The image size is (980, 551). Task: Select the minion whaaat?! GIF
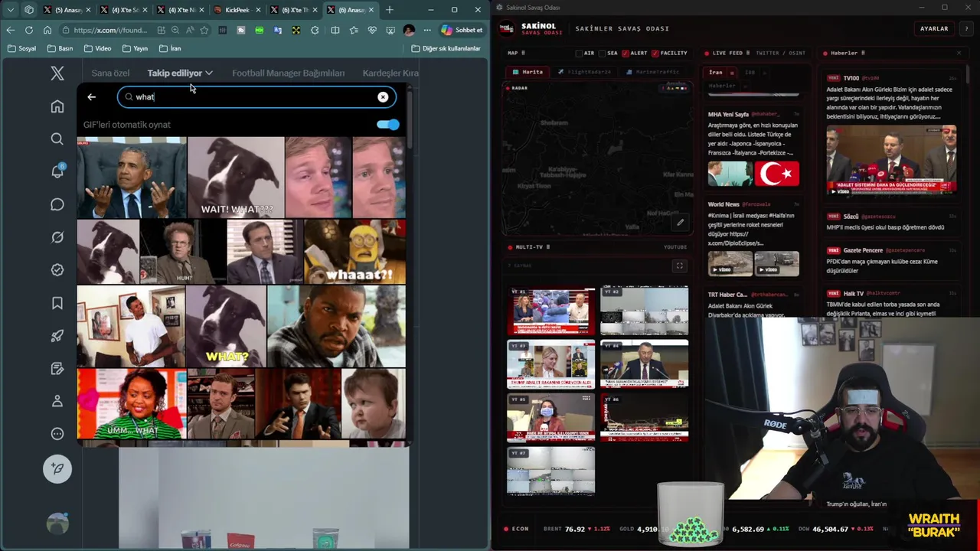[x=354, y=252]
